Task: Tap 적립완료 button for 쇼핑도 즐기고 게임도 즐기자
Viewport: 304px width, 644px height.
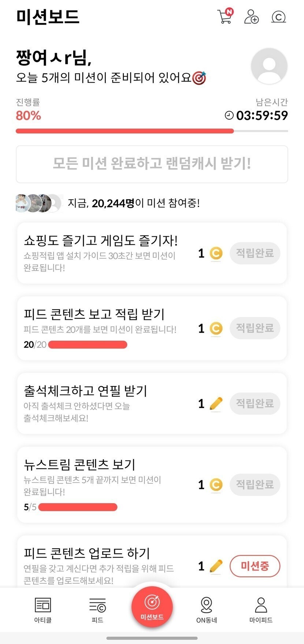Action: coord(255,253)
